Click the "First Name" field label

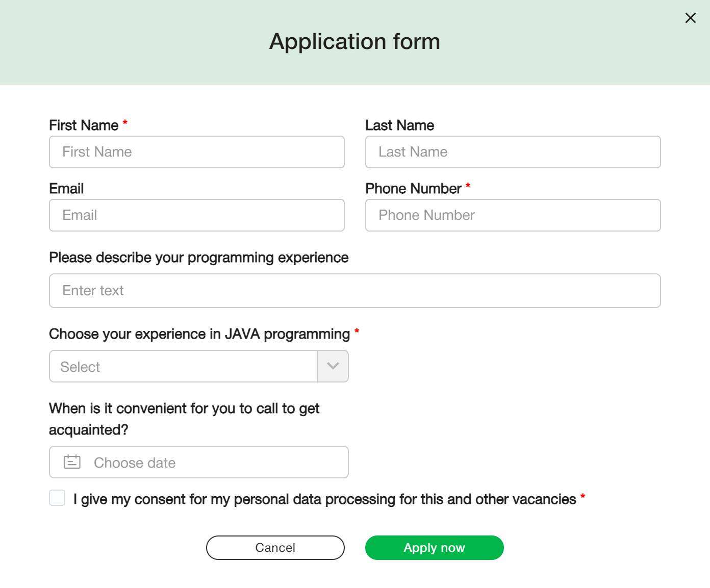[x=84, y=125]
